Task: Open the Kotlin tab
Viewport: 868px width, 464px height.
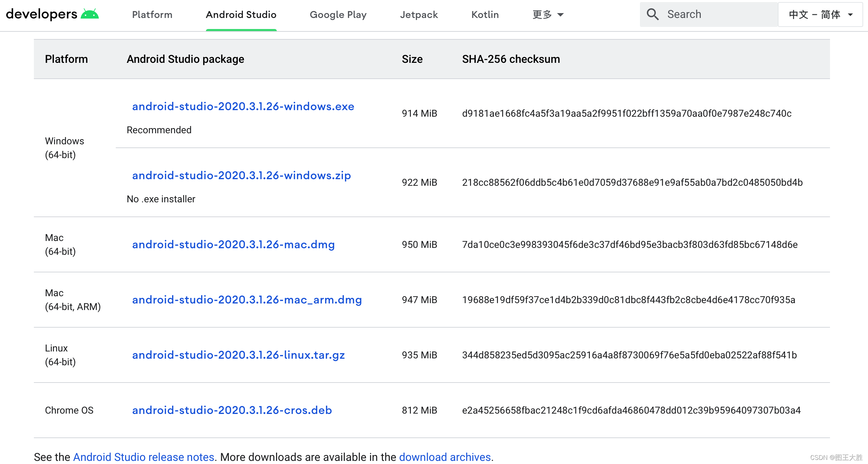Action: 485,14
